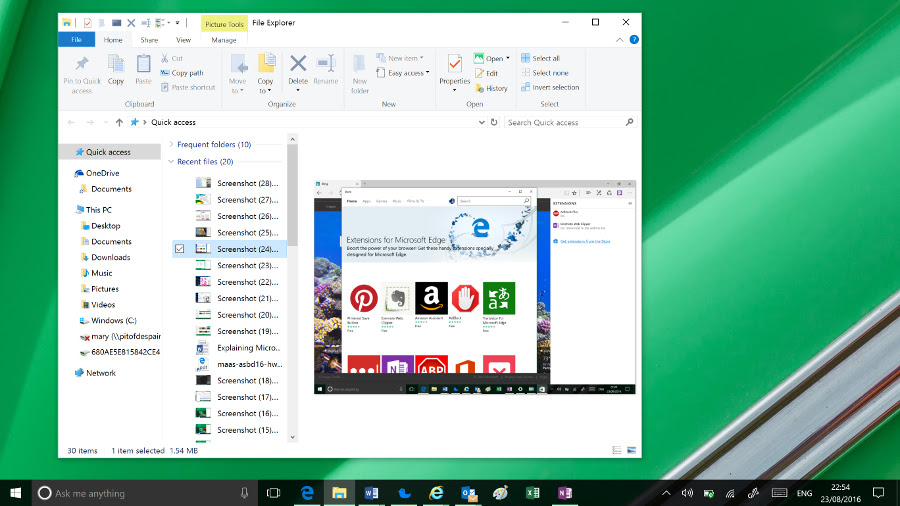Image resolution: width=900 pixels, height=506 pixels.
Task: Show hidden system tray icons
Action: [666, 493]
